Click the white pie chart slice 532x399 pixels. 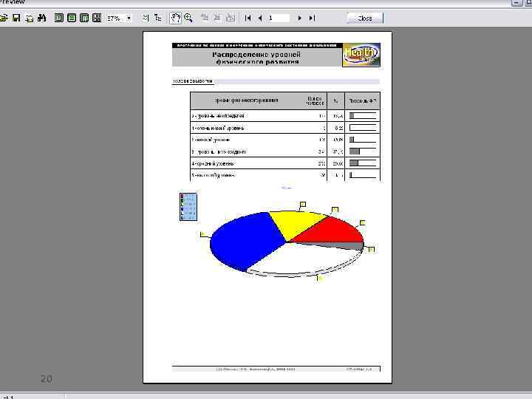[x=302, y=259]
